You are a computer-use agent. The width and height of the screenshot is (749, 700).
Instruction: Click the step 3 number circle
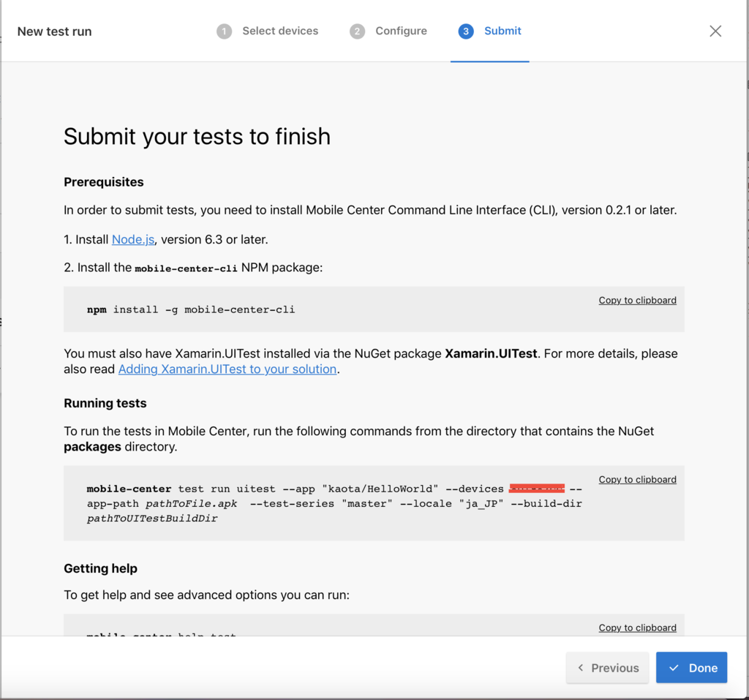coord(466,31)
